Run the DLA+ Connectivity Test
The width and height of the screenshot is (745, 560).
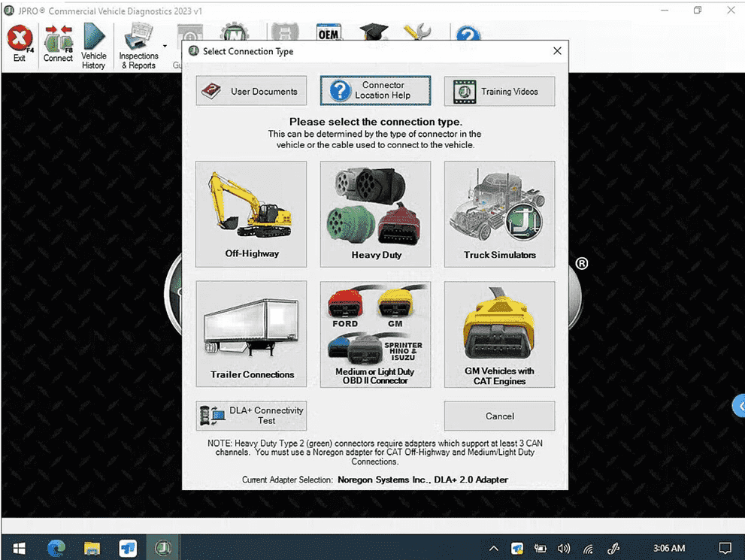tap(251, 416)
